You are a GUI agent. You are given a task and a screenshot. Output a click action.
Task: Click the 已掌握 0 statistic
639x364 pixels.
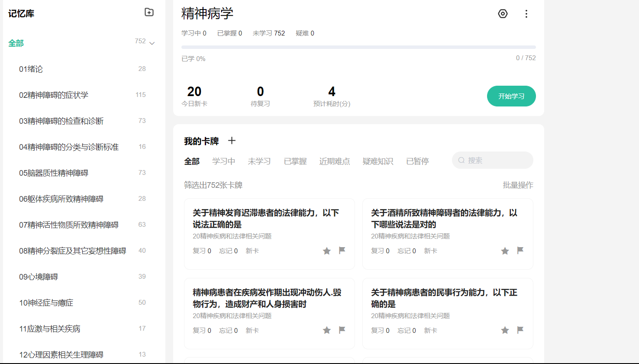tap(229, 33)
